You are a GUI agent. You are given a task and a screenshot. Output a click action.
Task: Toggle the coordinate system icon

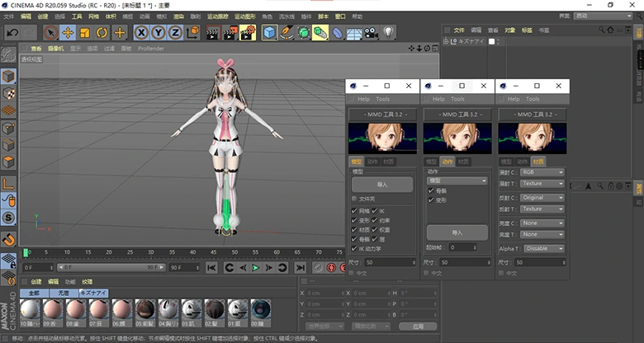point(192,32)
